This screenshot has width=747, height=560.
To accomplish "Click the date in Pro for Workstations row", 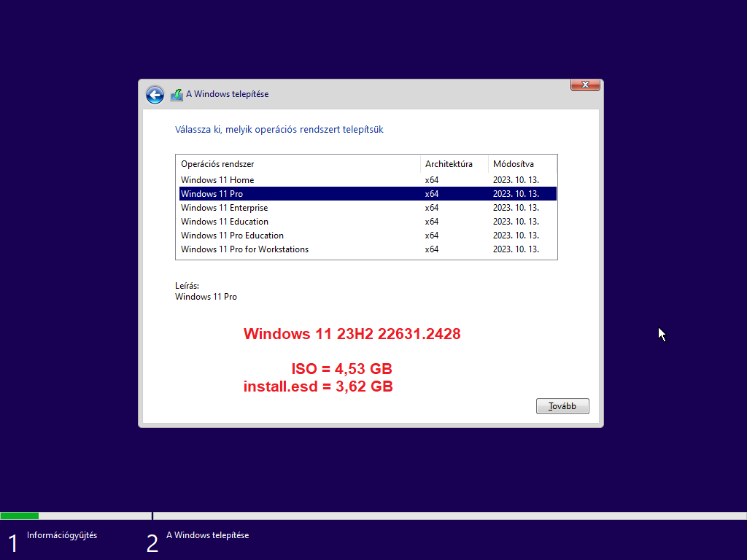I will [x=516, y=249].
